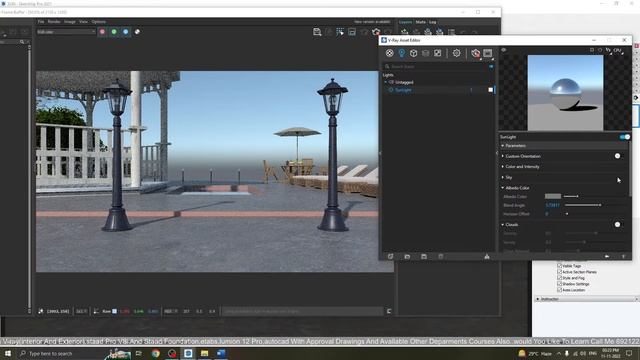
Task: Open the frame buffer View menu
Action: (x=83, y=22)
